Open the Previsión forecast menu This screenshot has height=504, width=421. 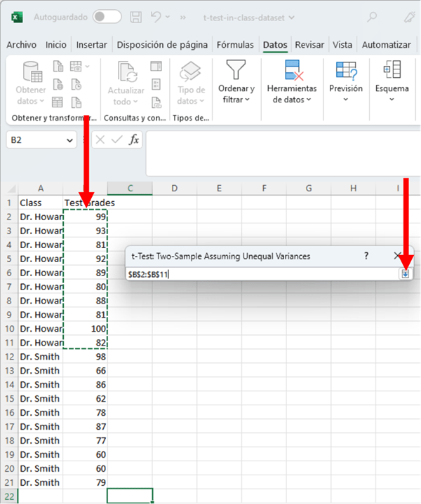[x=345, y=83]
